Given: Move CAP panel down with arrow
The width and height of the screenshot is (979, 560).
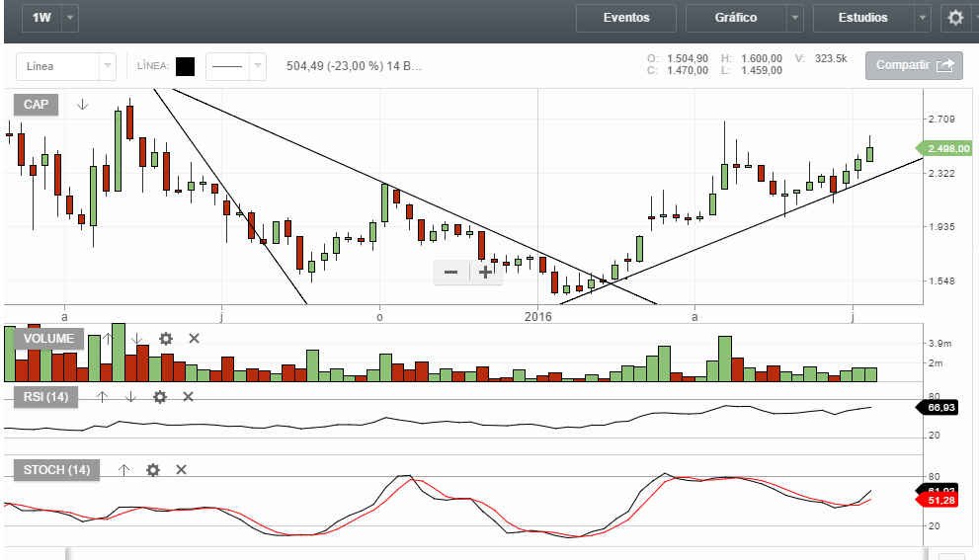Looking at the screenshot, I should [82, 105].
